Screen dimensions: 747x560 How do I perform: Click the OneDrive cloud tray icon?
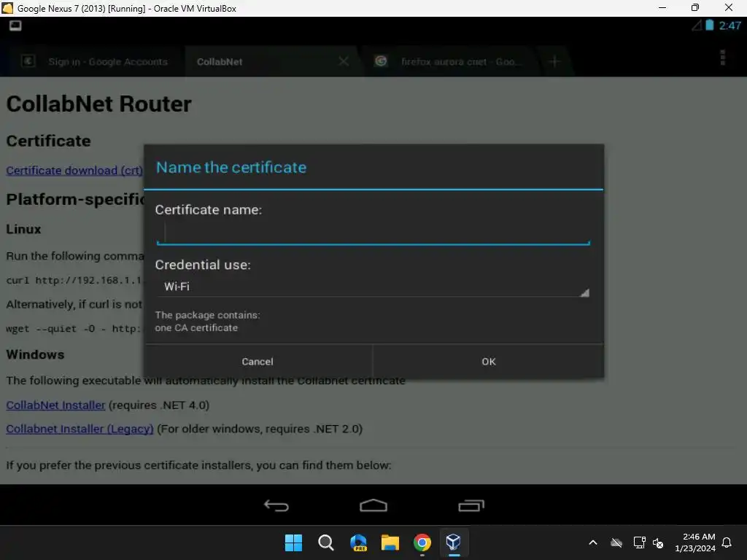click(616, 542)
